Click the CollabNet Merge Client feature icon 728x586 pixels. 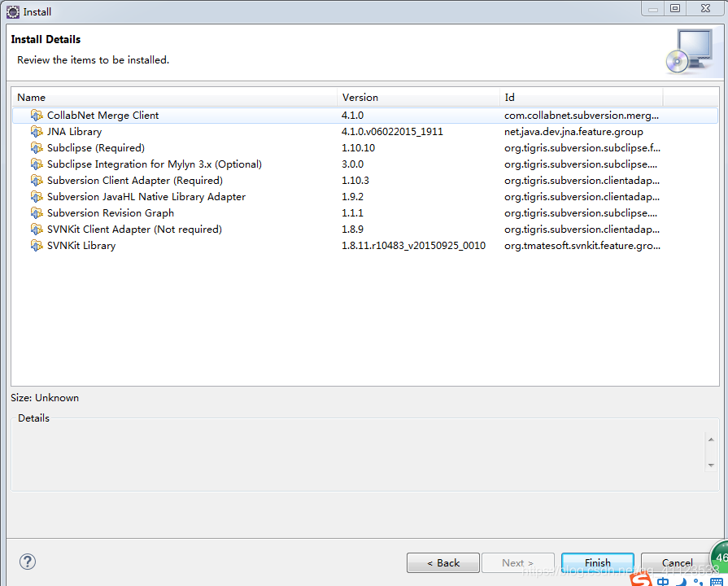coord(37,116)
